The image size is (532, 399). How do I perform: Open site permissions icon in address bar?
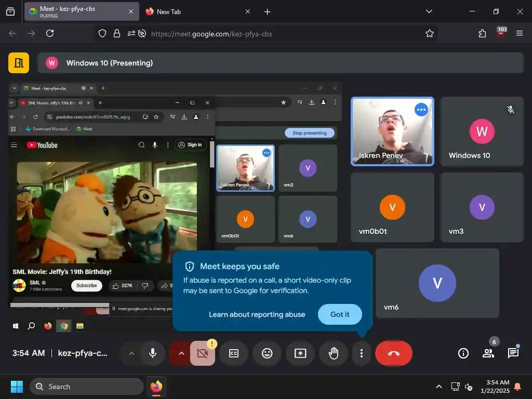click(131, 33)
